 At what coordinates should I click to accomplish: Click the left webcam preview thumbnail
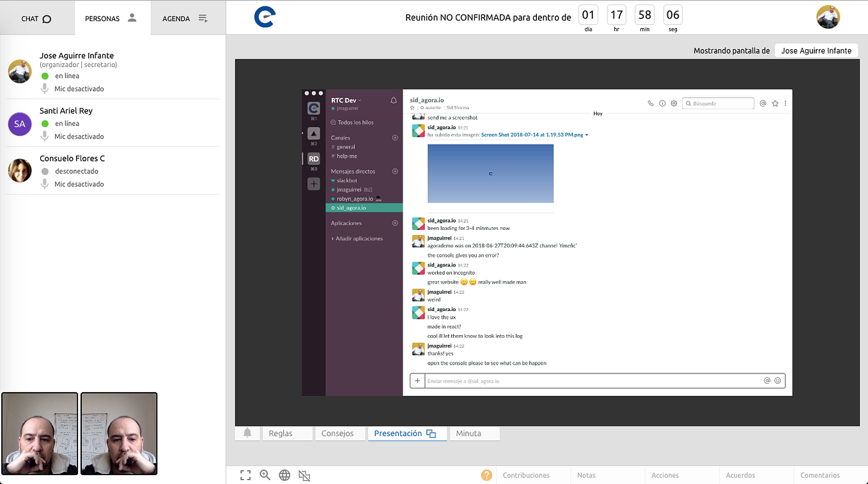tap(39, 434)
